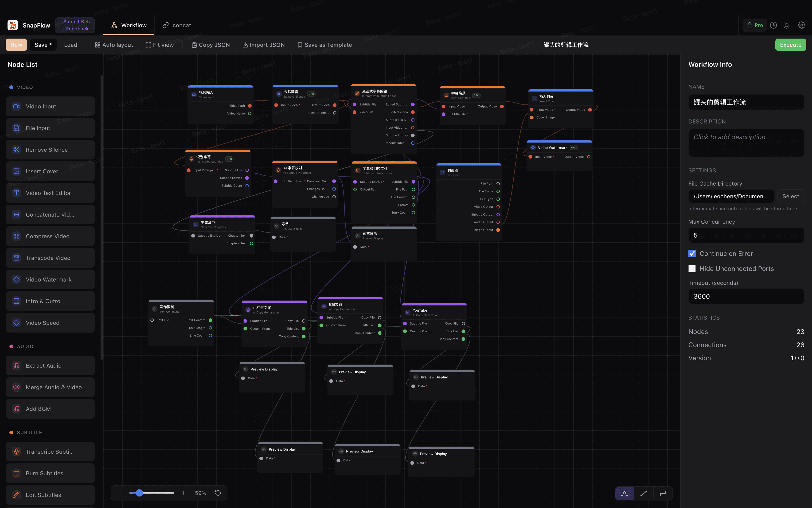Click the 59% zoom percentage
This screenshot has height=508, width=812.
pos(200,493)
